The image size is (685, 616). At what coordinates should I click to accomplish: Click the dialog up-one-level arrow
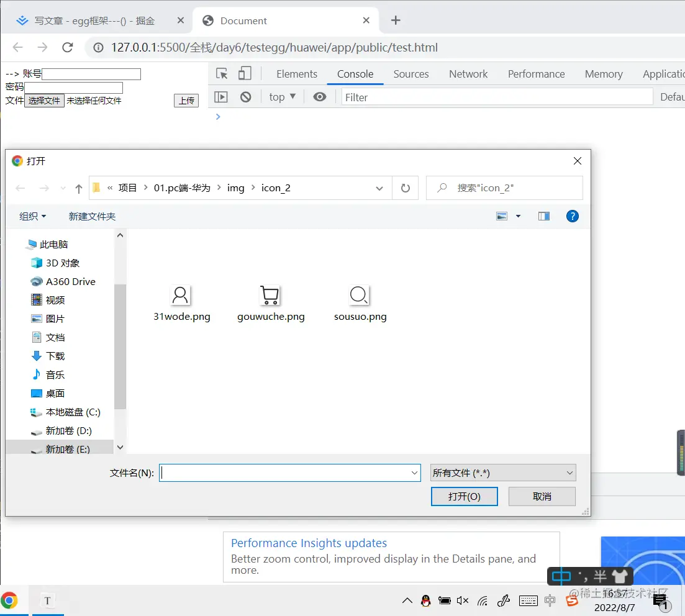[79, 188]
